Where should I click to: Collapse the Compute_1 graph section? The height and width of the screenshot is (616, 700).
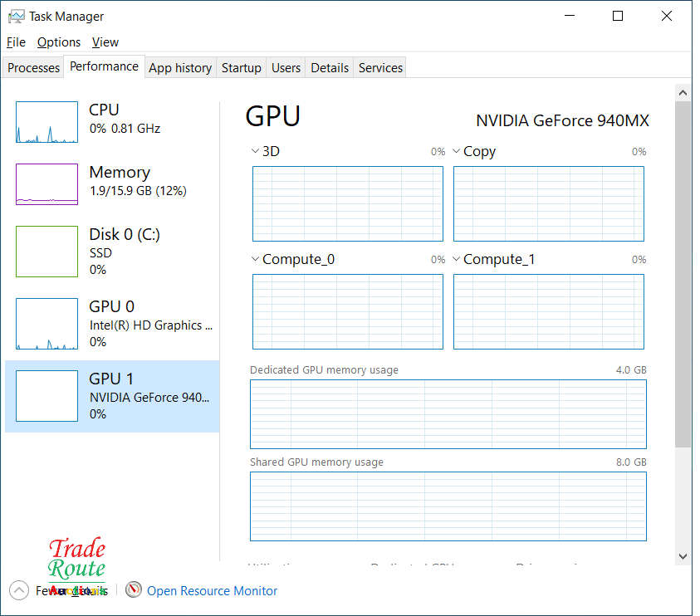coord(456,259)
